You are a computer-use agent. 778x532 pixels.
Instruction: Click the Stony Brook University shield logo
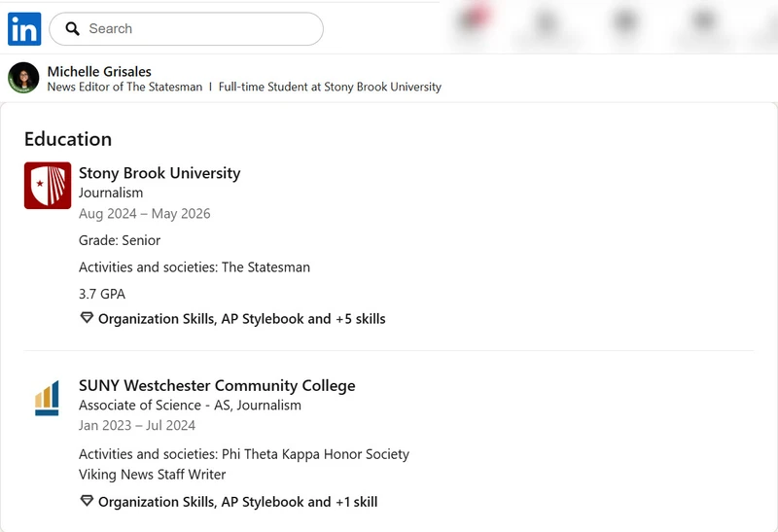48,185
